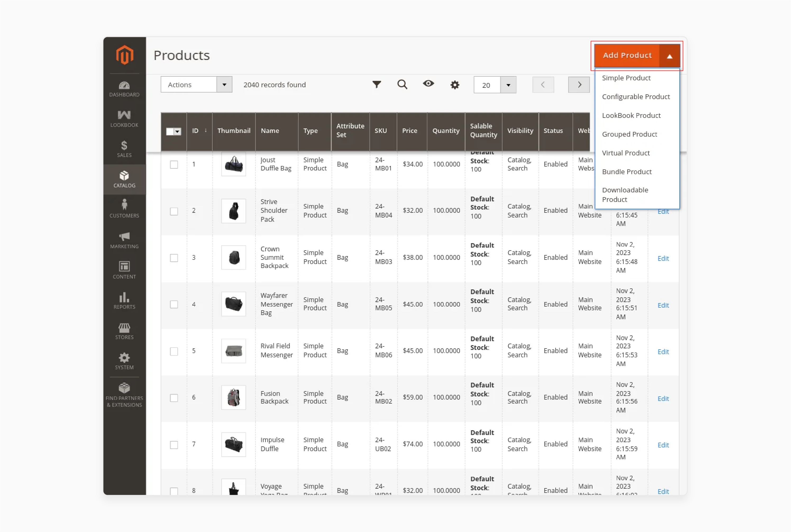Edit the Crown Summit Backpack product
791x532 pixels.
[x=663, y=258]
